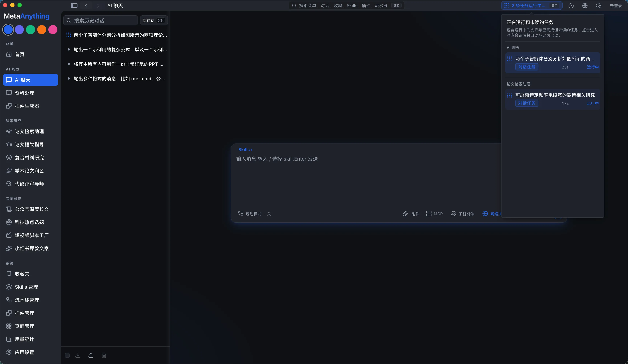Open the 学术论文润色 feather item
This screenshot has height=364, width=628.
pyautogui.click(x=30, y=171)
